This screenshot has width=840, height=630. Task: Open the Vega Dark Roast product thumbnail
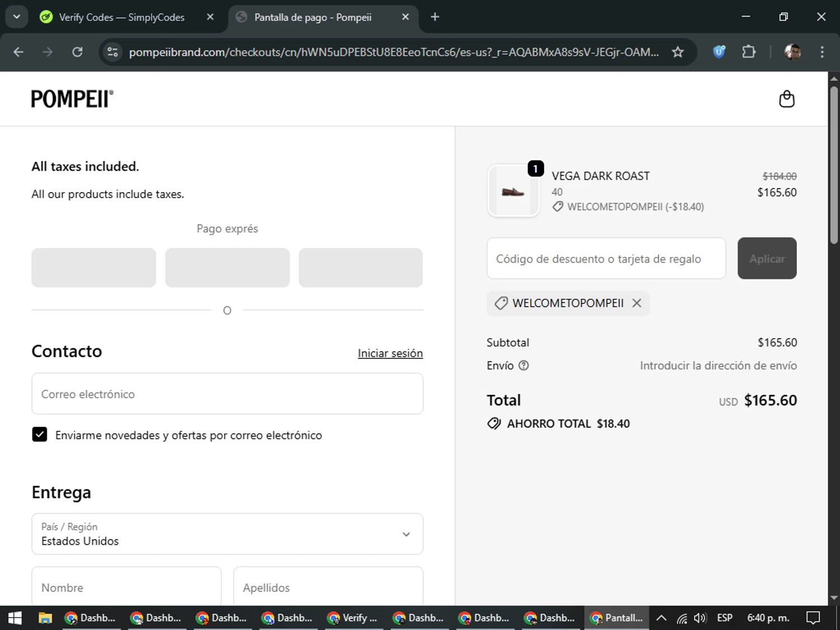pyautogui.click(x=514, y=191)
